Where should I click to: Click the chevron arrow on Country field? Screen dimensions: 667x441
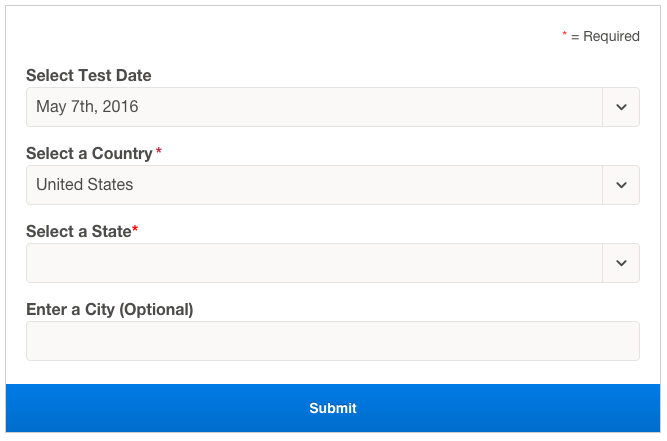(621, 185)
